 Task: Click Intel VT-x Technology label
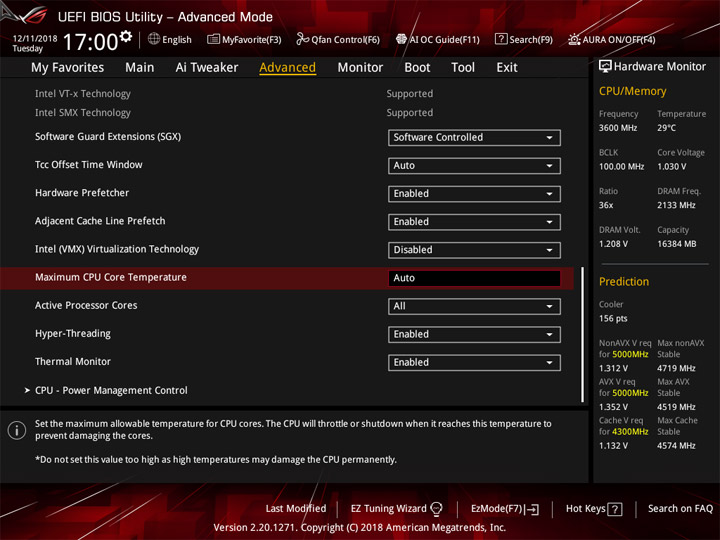(x=83, y=94)
